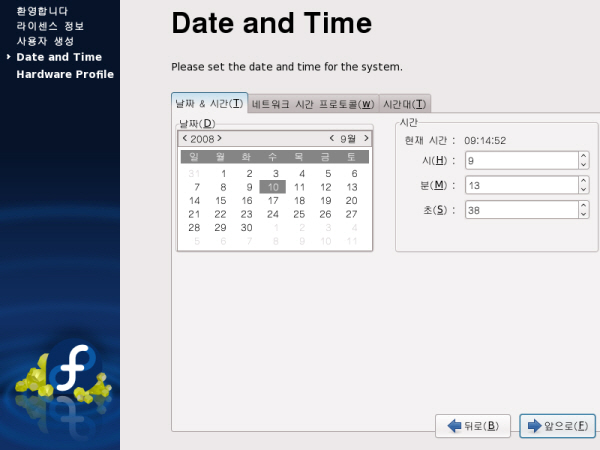
Task: Select September 8 in the calendar
Action: (x=223, y=187)
